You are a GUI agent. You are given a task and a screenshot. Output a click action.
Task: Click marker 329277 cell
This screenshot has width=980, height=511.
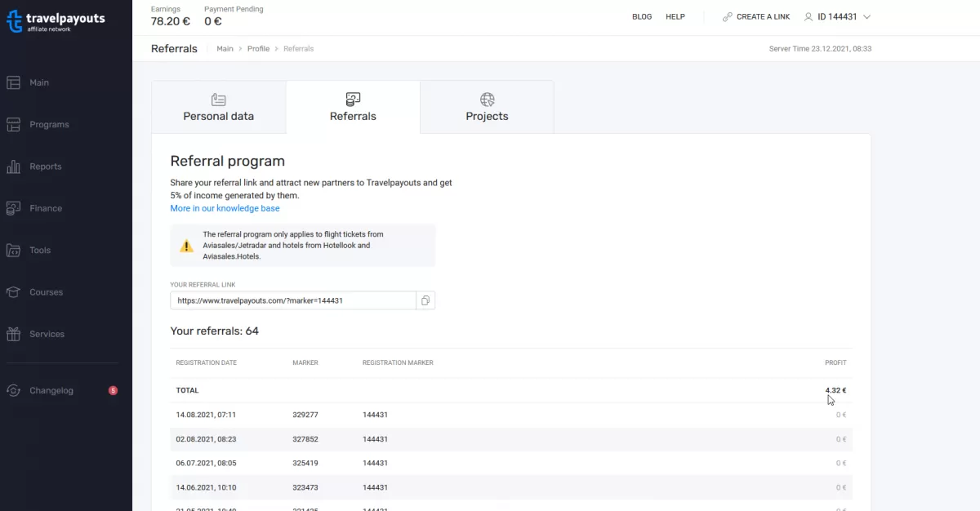(305, 415)
